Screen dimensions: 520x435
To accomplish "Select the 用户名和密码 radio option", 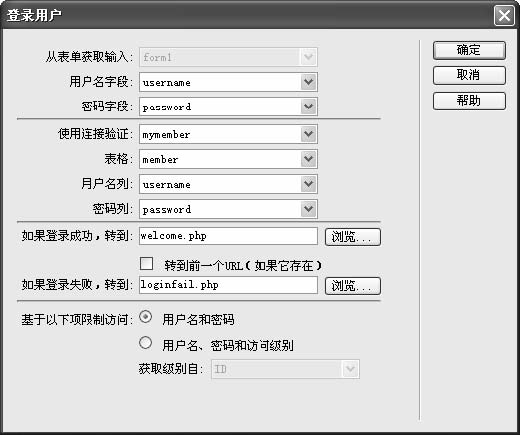I will point(146,317).
